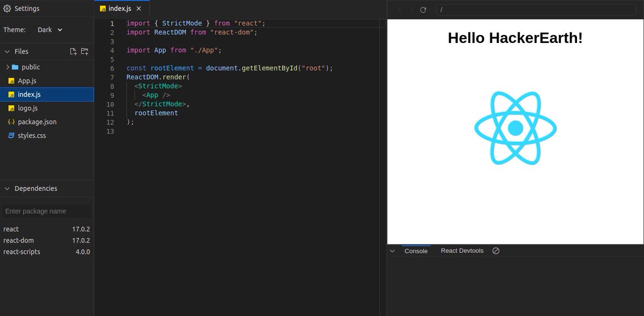Refresh the preview browser
The width and height of the screenshot is (644, 316).
click(423, 10)
